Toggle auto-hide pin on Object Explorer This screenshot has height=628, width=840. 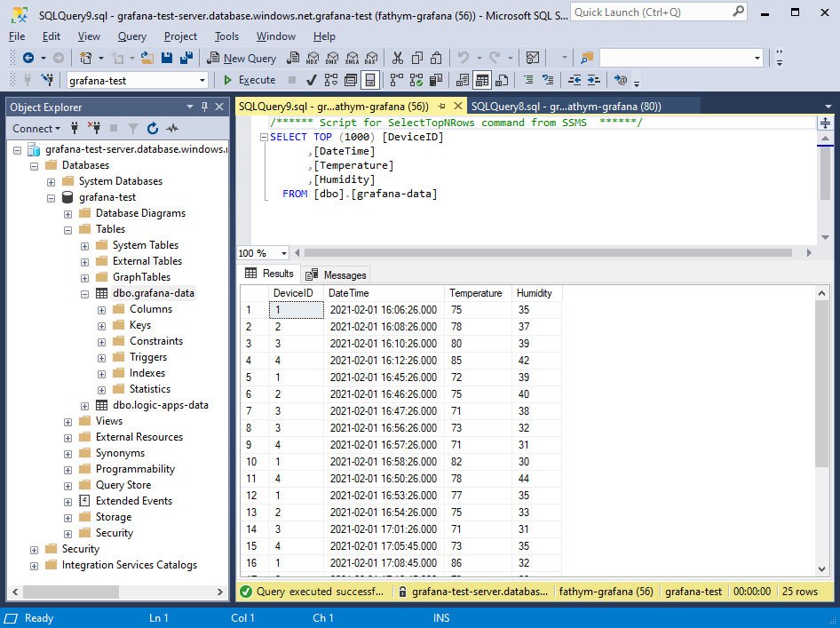204,107
